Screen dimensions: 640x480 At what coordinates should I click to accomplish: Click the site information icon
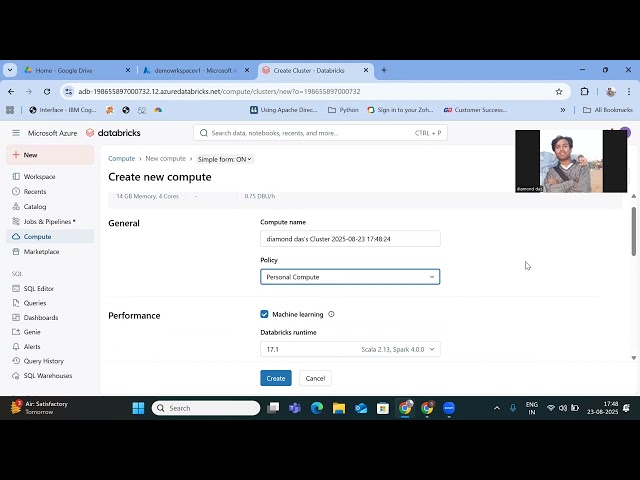69,91
